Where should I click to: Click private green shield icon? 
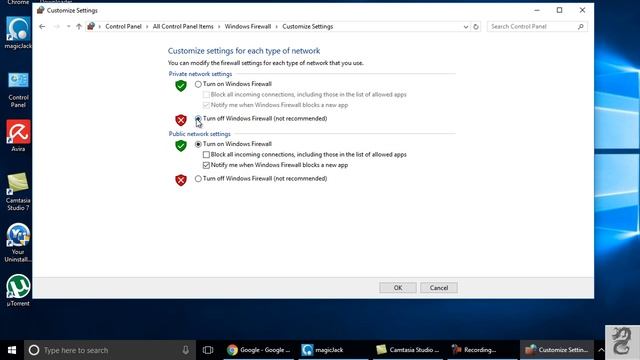pyautogui.click(x=181, y=86)
